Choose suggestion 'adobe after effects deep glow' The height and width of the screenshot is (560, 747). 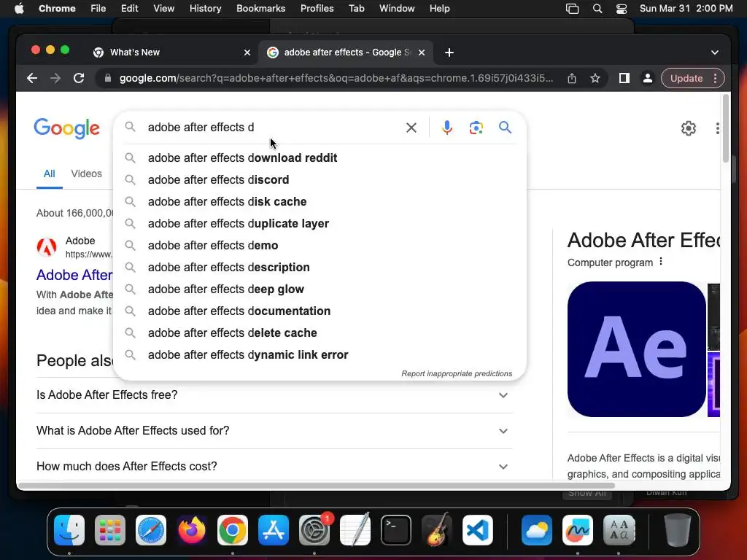pos(320,289)
